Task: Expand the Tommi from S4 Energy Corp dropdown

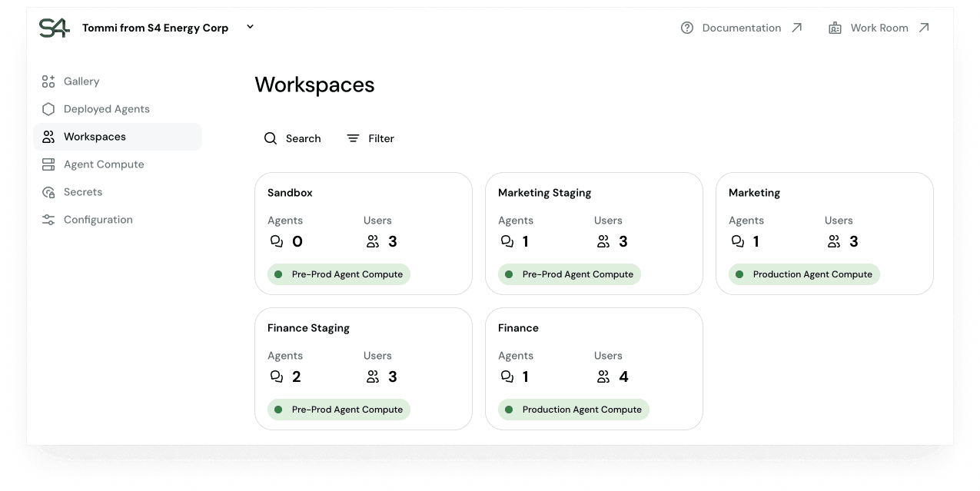Action: 249,26
